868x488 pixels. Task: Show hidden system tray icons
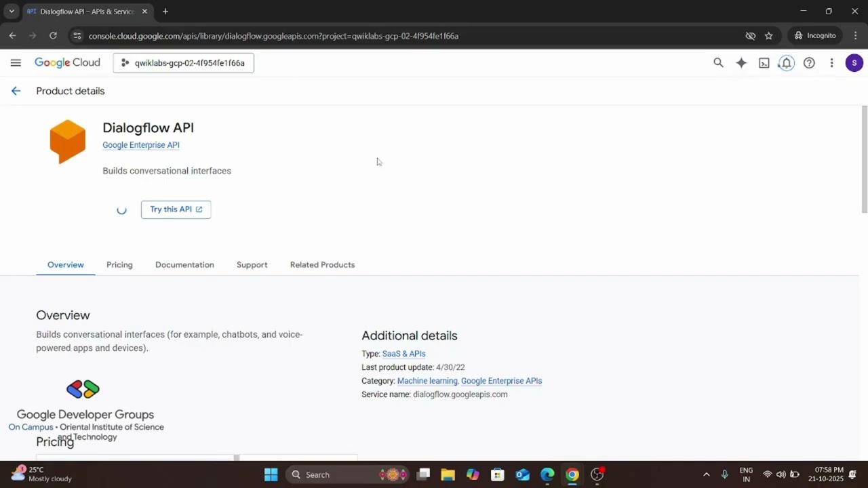click(x=706, y=474)
